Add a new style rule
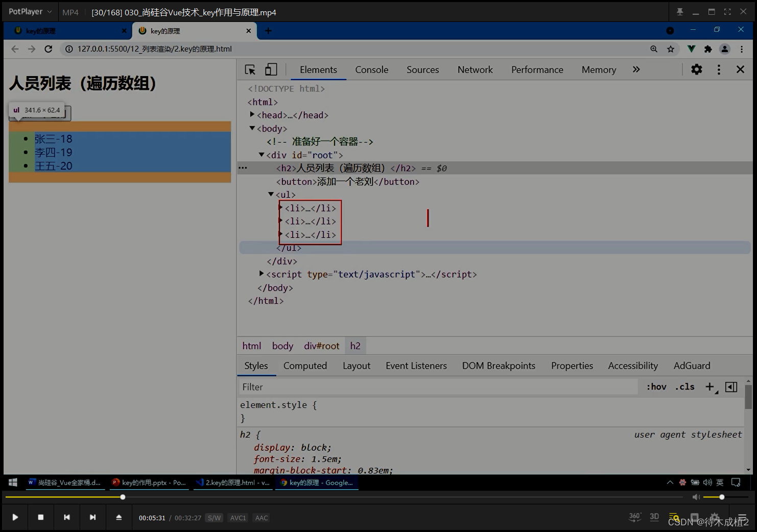 coord(710,387)
